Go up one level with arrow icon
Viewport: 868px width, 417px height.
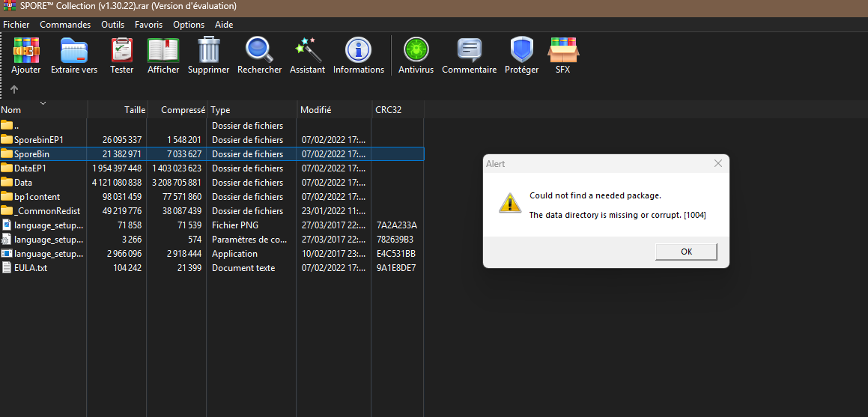click(x=14, y=89)
